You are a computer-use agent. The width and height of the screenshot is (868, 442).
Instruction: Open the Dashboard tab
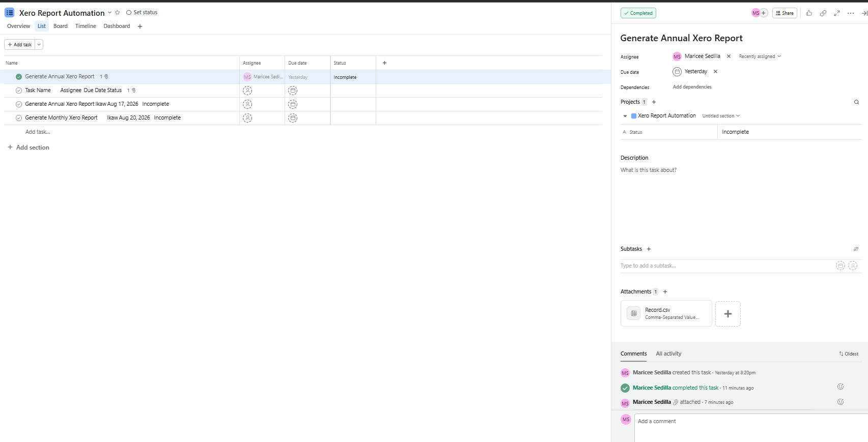click(117, 26)
